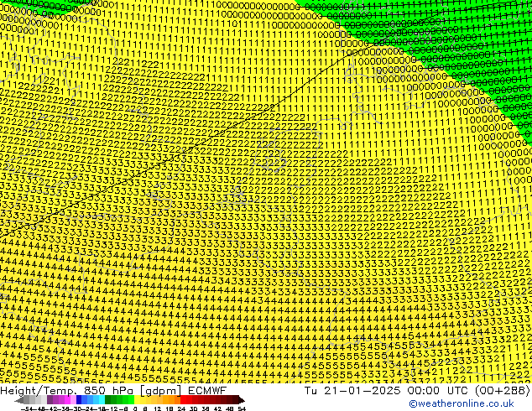Click the bright red swatch in the legend

coord(183,400)
